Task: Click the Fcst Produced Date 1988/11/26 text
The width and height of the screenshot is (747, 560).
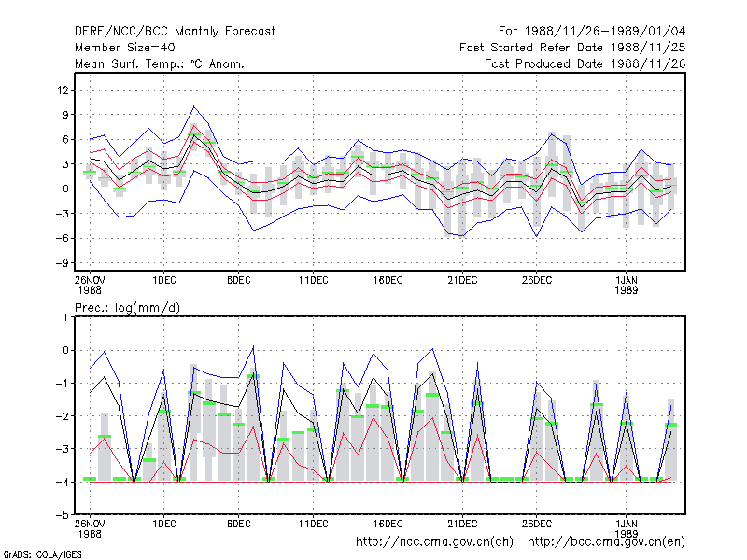Action: pos(585,63)
